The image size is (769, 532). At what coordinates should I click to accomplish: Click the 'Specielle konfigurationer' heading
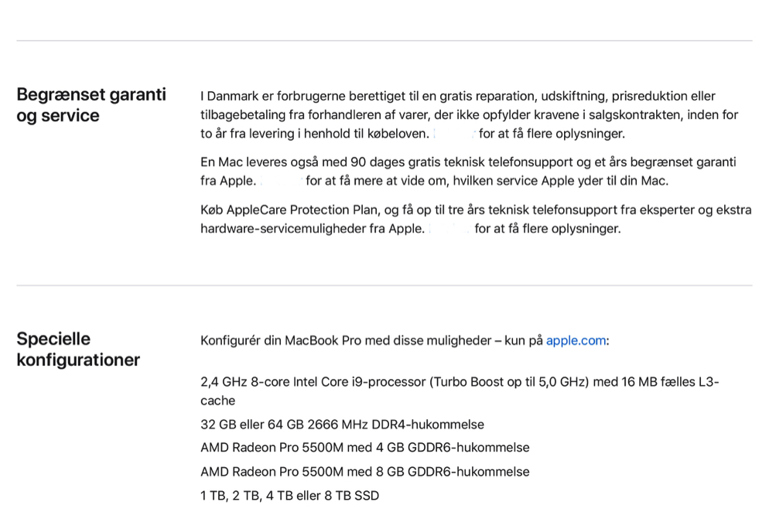78,349
